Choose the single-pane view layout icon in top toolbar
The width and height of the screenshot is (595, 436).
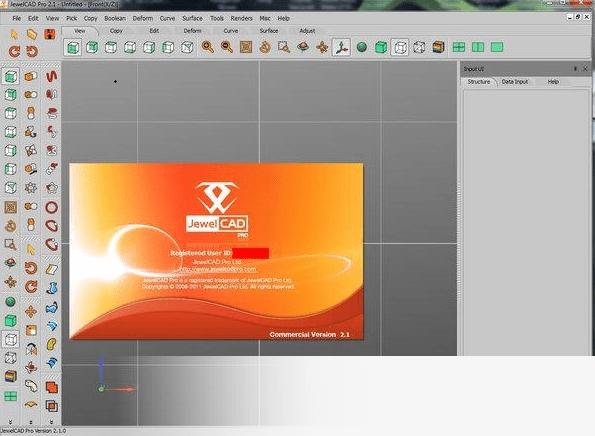coord(497,47)
